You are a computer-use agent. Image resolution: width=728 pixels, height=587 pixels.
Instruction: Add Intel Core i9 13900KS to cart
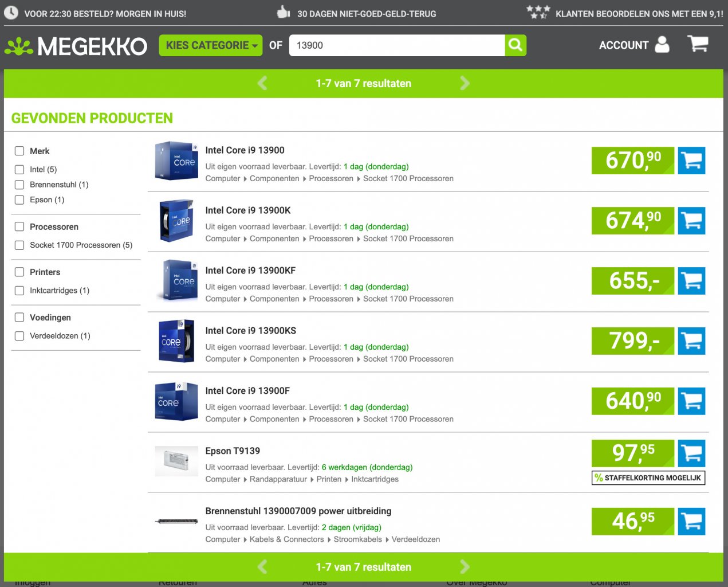pos(691,341)
